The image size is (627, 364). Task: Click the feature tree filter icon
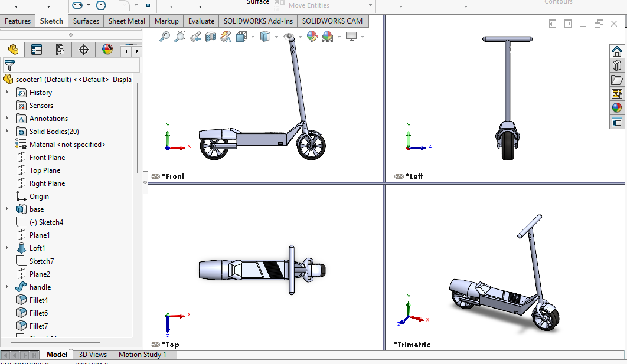pyautogui.click(x=9, y=65)
